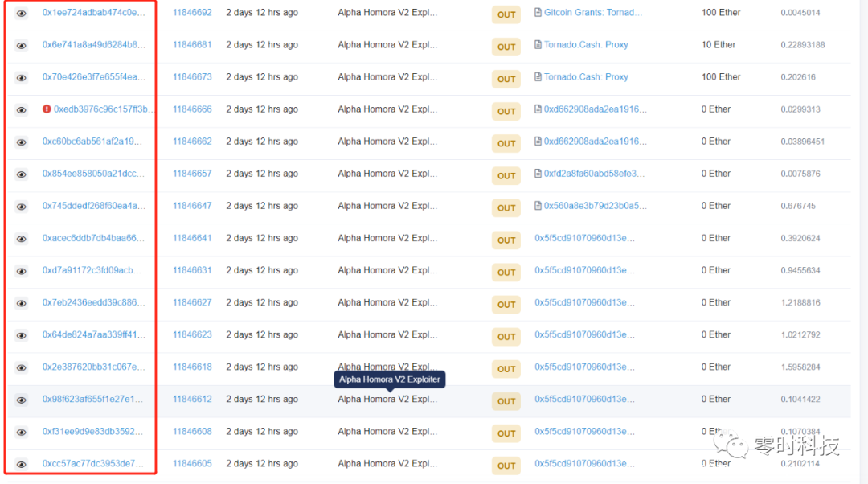Open transaction hash 0x2e387620bb31c067e

(93, 367)
